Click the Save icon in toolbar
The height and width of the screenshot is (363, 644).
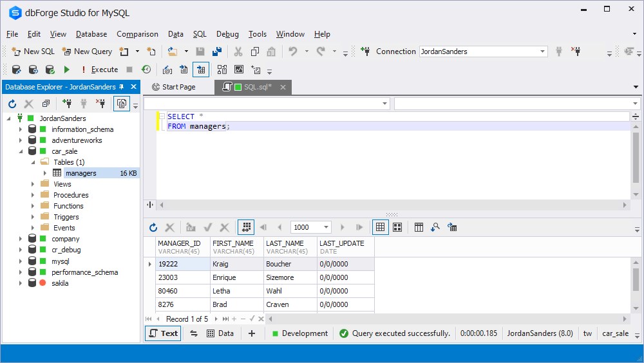[200, 51]
